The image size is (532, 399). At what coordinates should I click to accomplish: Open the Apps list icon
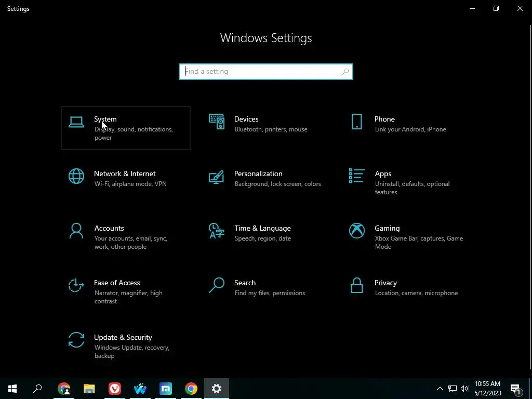(x=356, y=176)
